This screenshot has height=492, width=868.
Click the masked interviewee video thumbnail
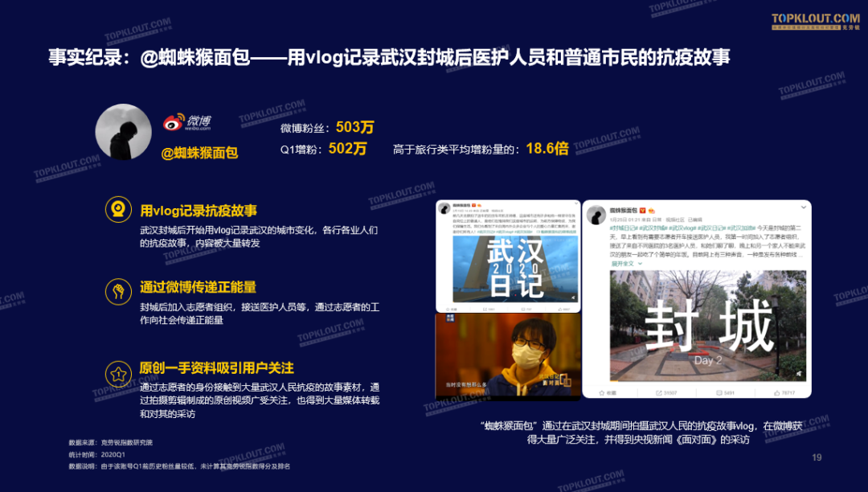pos(508,356)
